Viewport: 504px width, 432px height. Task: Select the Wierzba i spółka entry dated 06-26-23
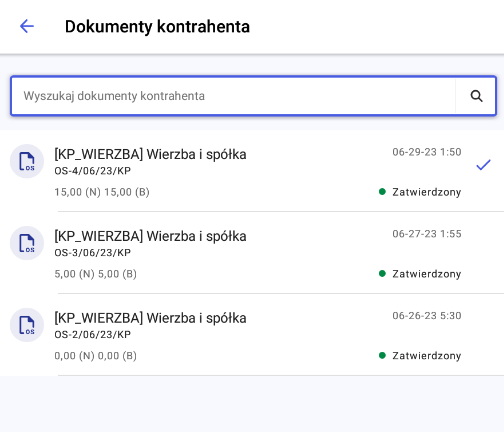click(x=252, y=335)
